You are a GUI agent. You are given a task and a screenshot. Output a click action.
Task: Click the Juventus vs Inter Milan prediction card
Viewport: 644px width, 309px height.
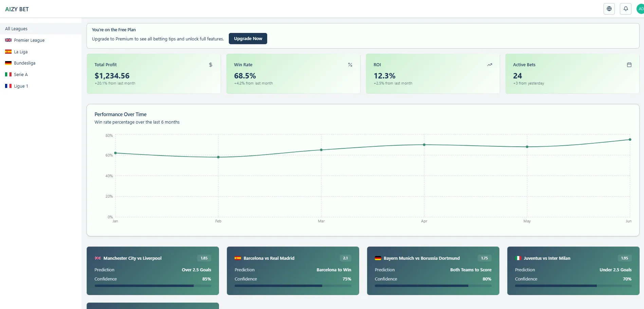point(573,271)
